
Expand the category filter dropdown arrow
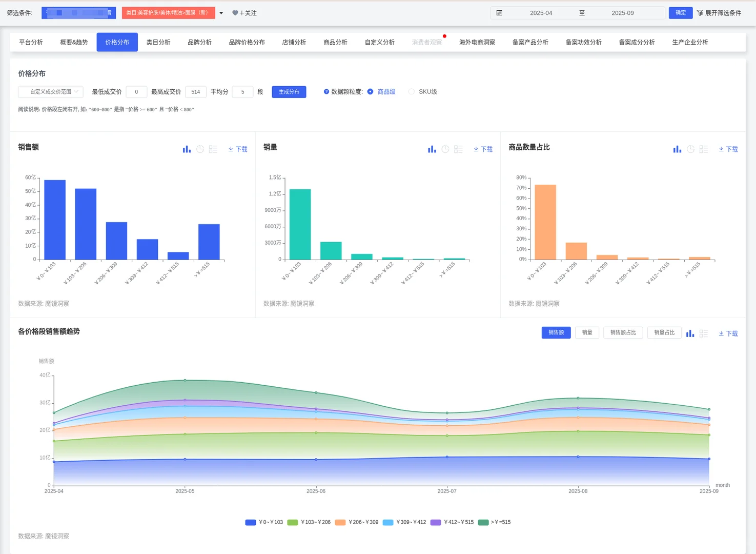click(x=221, y=13)
